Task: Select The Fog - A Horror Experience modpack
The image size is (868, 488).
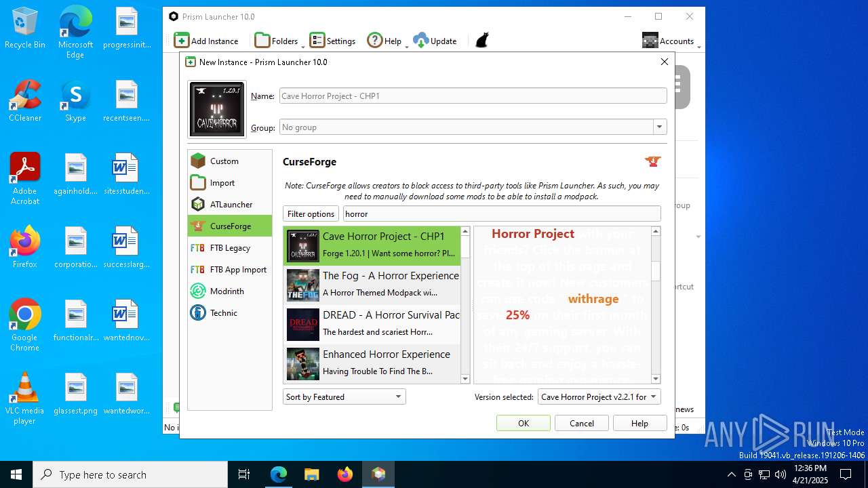Action: pos(372,285)
